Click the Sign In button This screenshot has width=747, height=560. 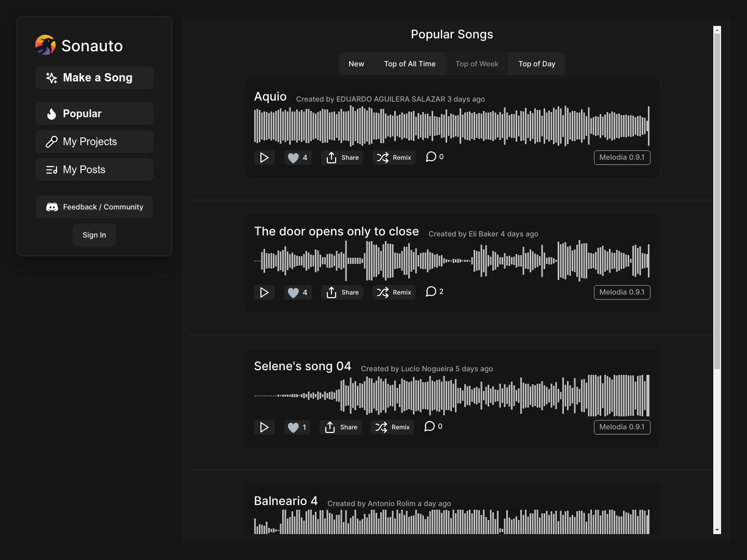94,235
